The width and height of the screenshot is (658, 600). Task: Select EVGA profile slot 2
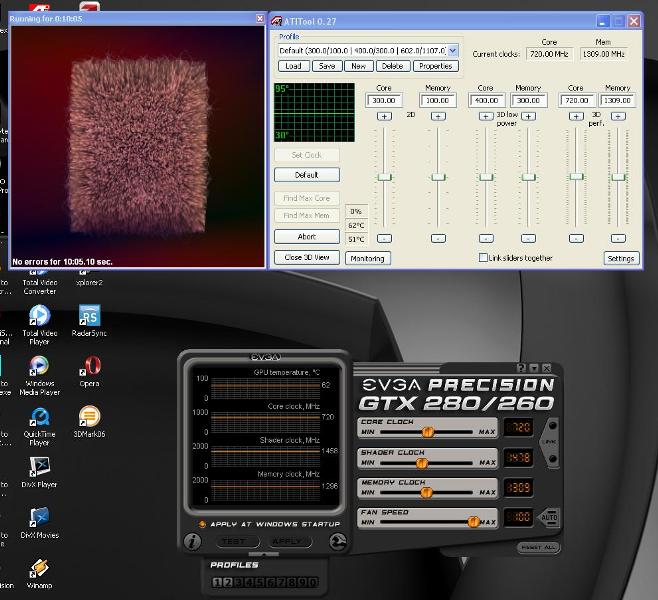click(227, 582)
